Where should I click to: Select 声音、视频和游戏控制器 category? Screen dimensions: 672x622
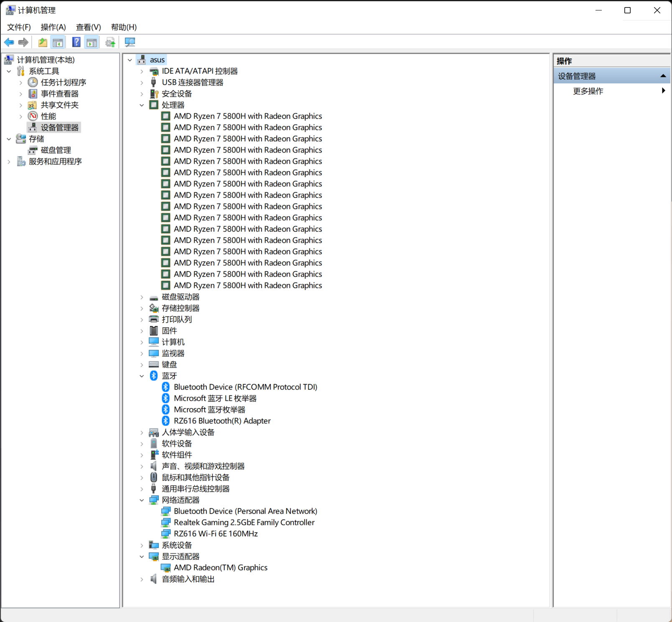tap(203, 466)
